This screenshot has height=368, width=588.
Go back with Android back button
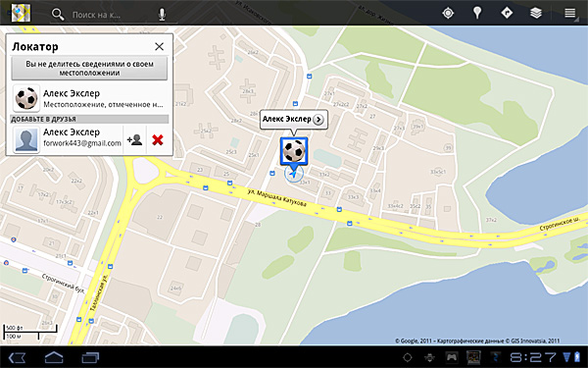point(17,357)
